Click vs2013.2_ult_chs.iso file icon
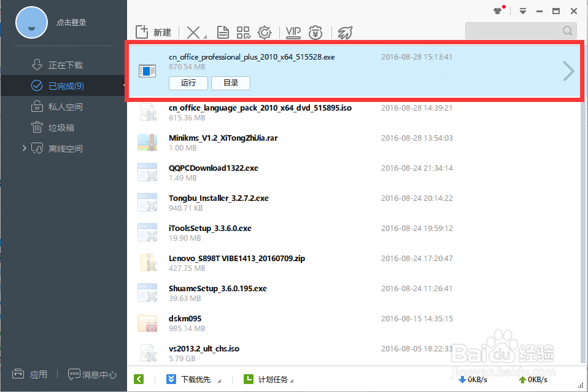Viewport: 588px width, 392px height. click(x=148, y=353)
